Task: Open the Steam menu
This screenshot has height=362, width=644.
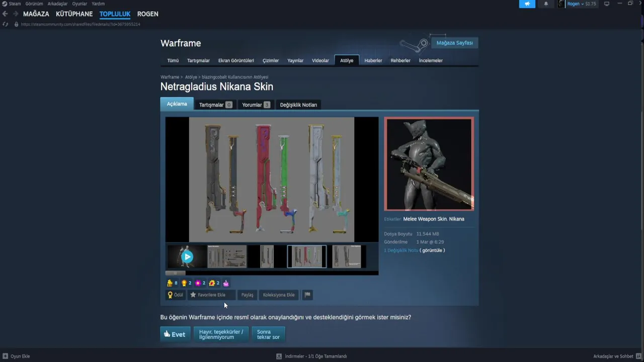Action: click(15, 4)
